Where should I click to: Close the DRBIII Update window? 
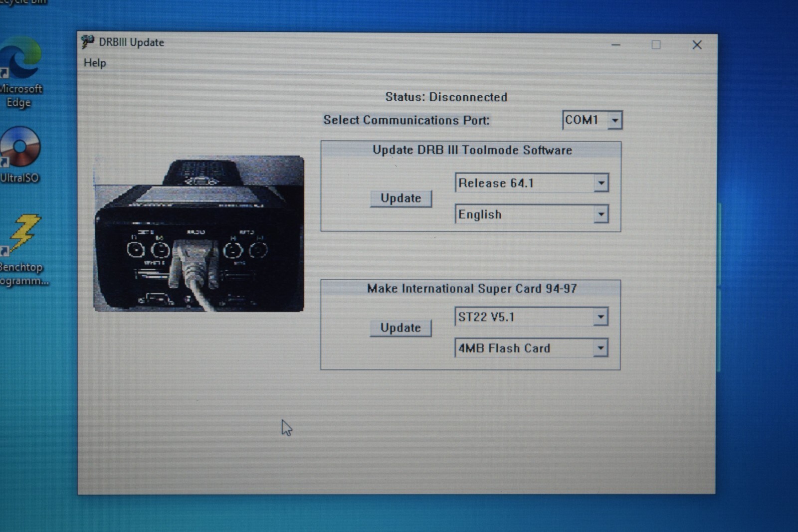(x=697, y=45)
